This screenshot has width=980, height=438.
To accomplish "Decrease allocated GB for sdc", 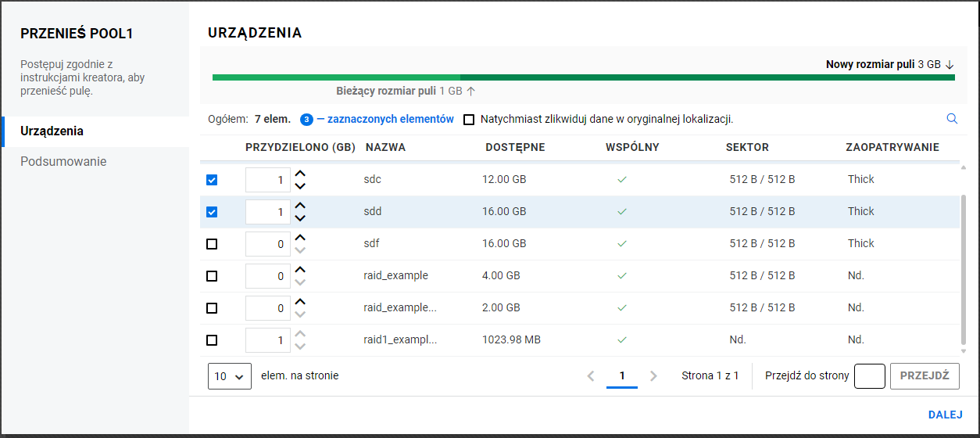I will (300, 186).
